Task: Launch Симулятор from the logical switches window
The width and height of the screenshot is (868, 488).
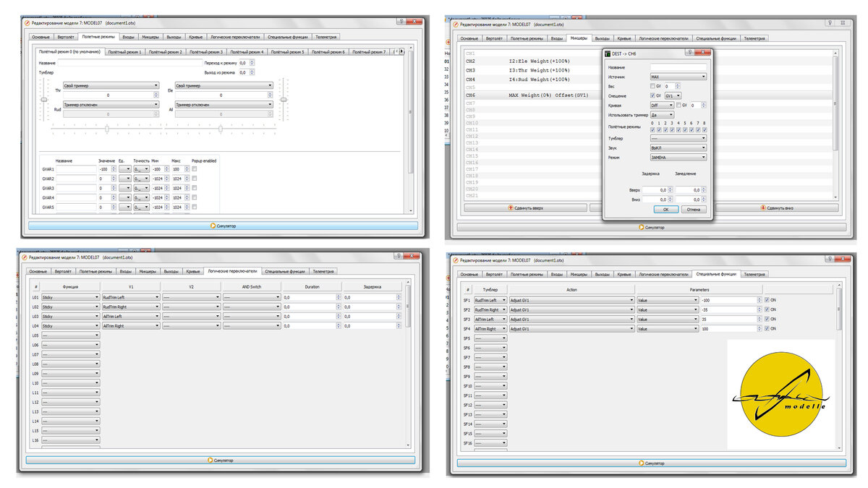Action: pos(221,459)
